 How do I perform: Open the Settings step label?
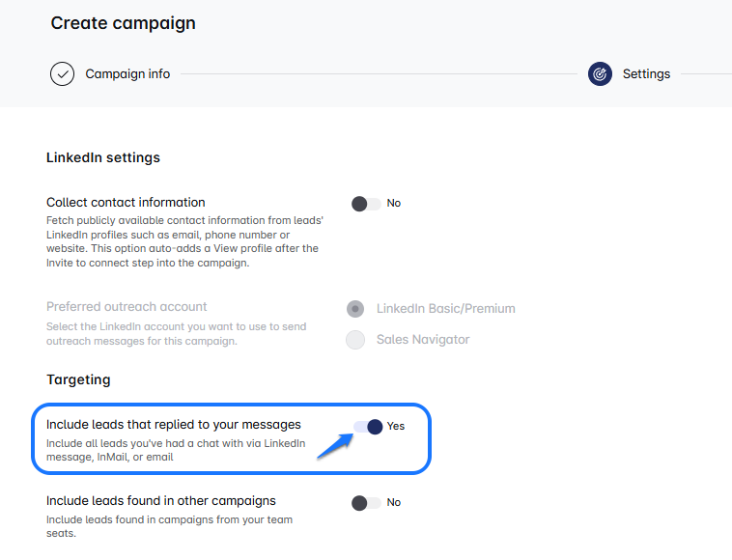pyautogui.click(x=646, y=74)
